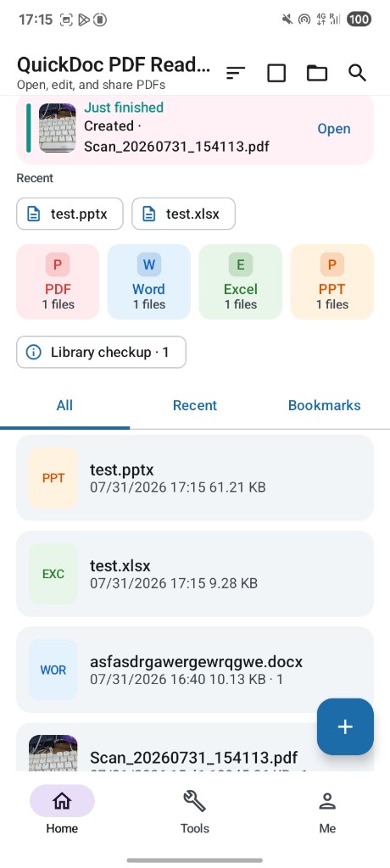Image resolution: width=390 pixels, height=868 pixels.
Task: Tap the recent test.pptx chip
Action: point(70,214)
